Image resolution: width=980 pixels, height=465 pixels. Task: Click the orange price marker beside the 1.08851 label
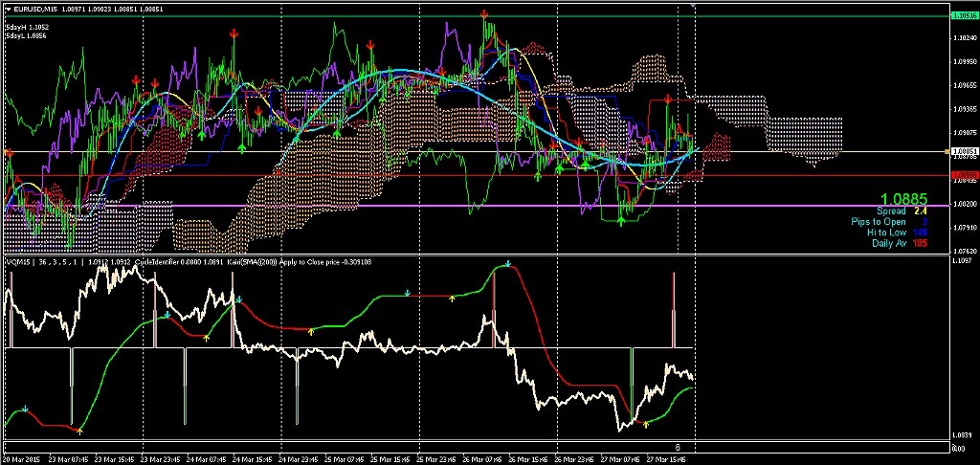click(947, 151)
